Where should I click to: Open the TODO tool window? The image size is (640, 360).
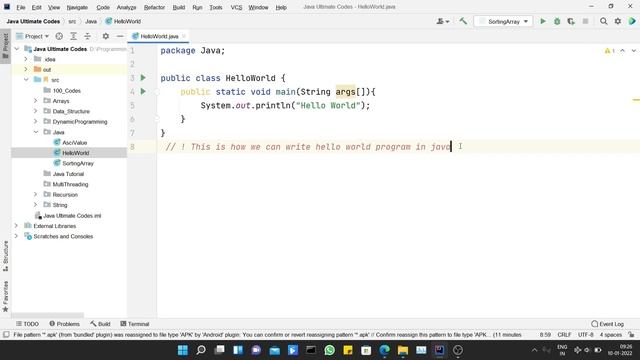[x=27, y=324]
